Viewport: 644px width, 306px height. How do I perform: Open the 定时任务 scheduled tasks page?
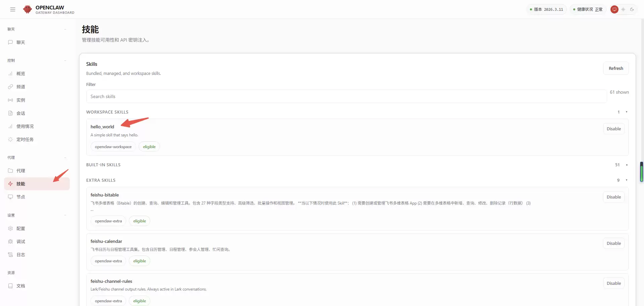pyautogui.click(x=24, y=139)
